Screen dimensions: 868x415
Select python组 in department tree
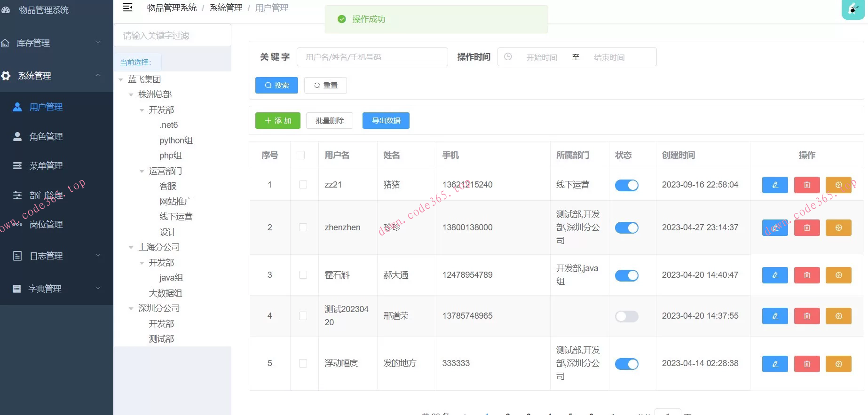pyautogui.click(x=176, y=140)
